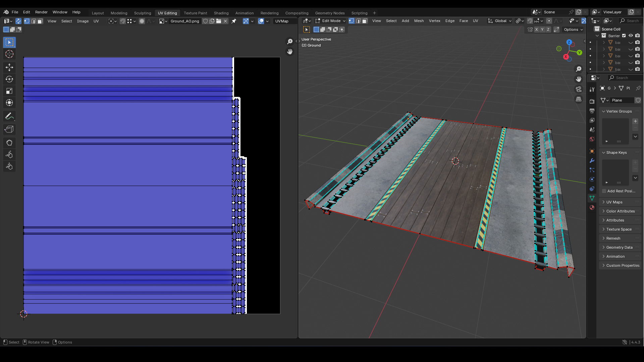This screenshot has height=362, width=644.
Task: Open the View Layer properties tab
Action: [x=592, y=120]
